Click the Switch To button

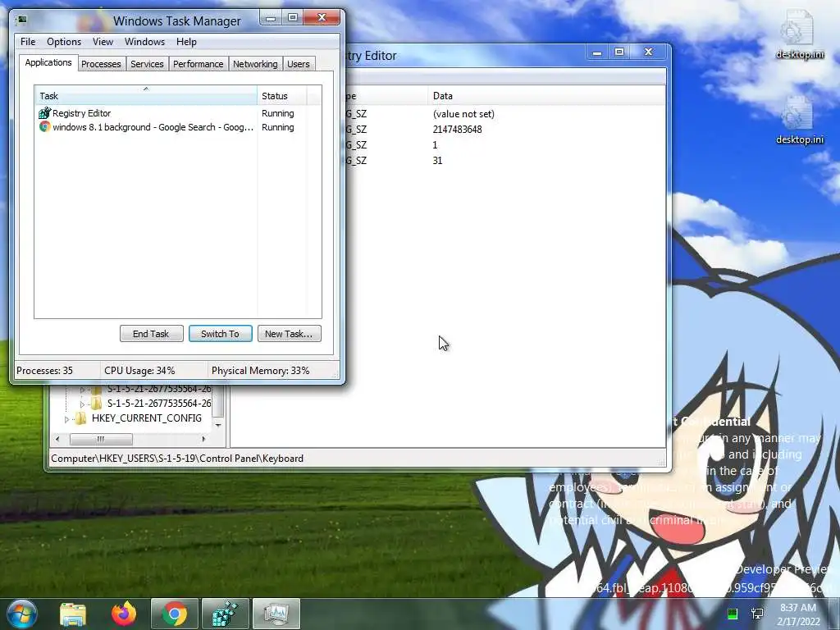(220, 334)
